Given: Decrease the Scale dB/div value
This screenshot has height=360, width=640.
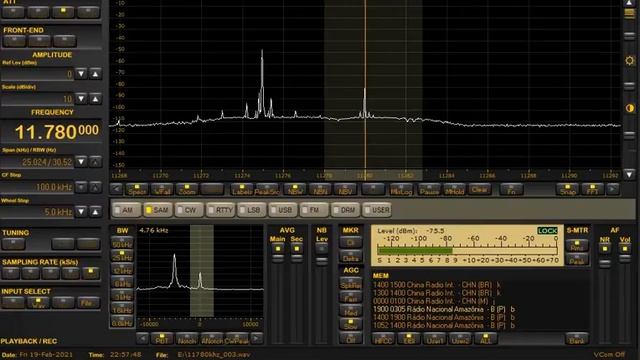Looking at the screenshot, I should point(81,99).
